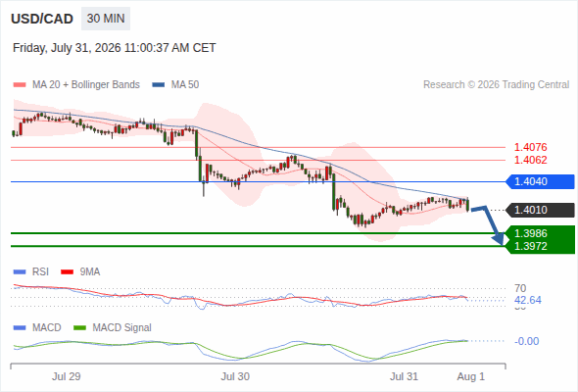Click the USD/CAD pair title
Image resolution: width=578 pixels, height=392 pixels.
(42, 19)
